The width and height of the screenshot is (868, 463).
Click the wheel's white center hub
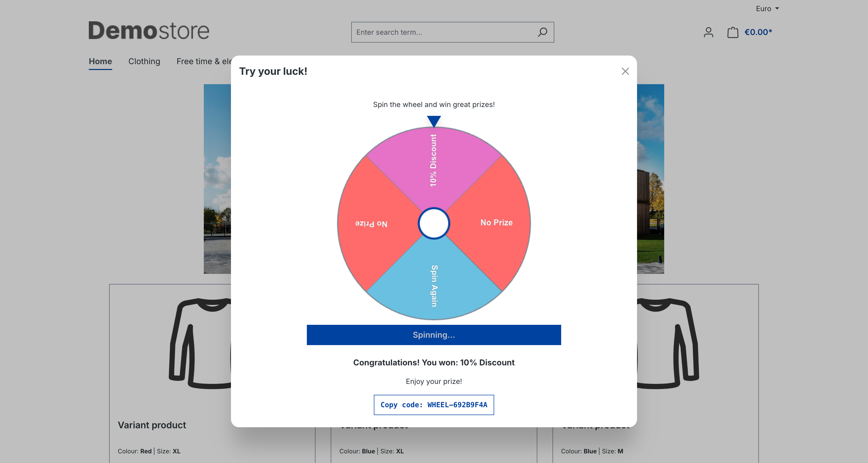[434, 223]
